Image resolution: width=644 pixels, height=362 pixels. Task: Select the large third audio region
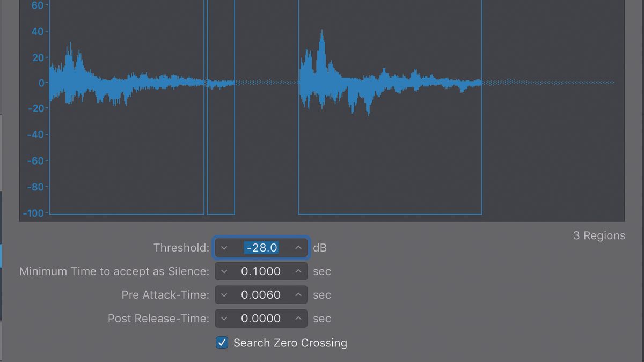[x=389, y=107]
